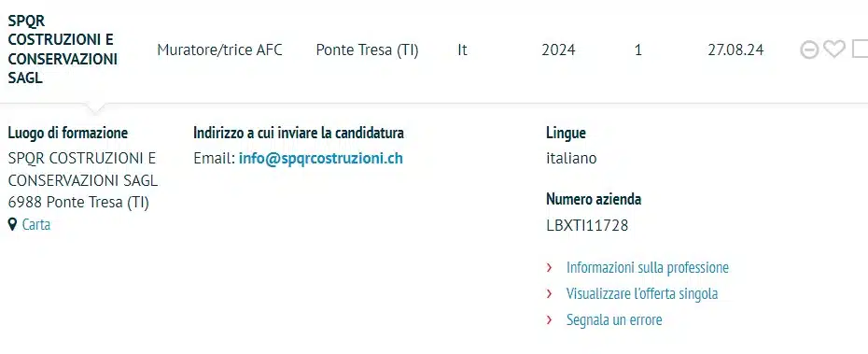Tick the selection checkbox beside the heart

point(860,50)
